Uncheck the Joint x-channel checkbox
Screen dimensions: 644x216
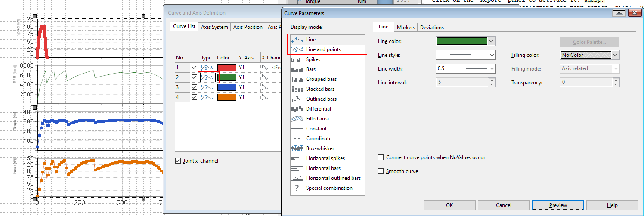178,161
